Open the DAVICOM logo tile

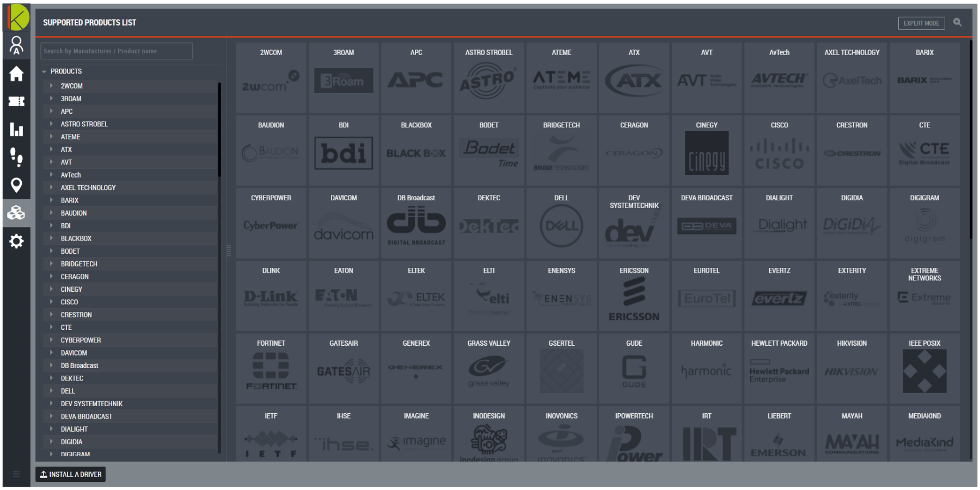(344, 223)
